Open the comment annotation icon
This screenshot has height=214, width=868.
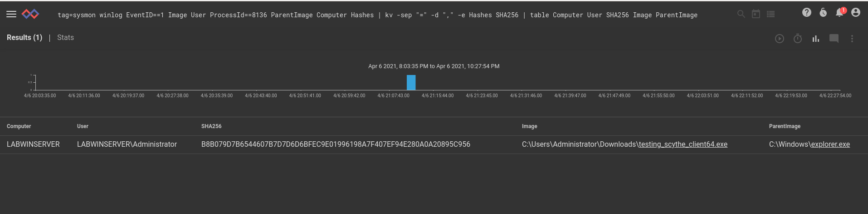(834, 39)
